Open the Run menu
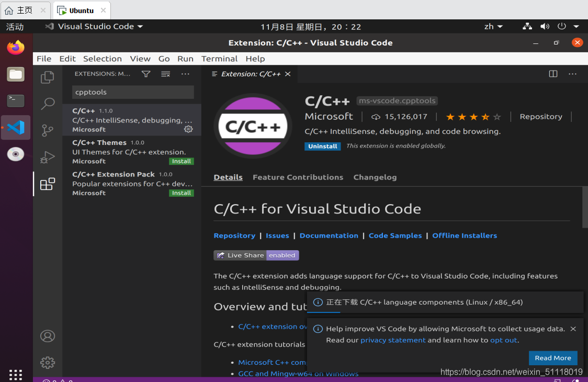Viewport: 588px width, 382px height. (185, 59)
